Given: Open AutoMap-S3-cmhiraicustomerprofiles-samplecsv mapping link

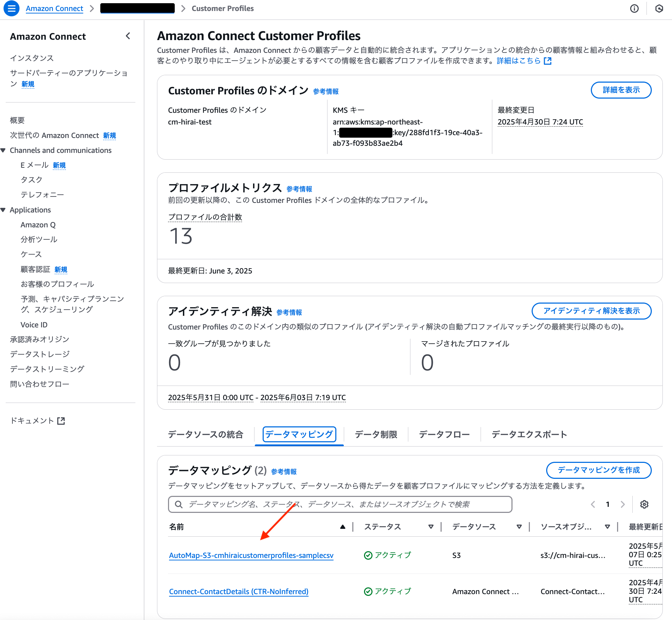Looking at the screenshot, I should (251, 555).
